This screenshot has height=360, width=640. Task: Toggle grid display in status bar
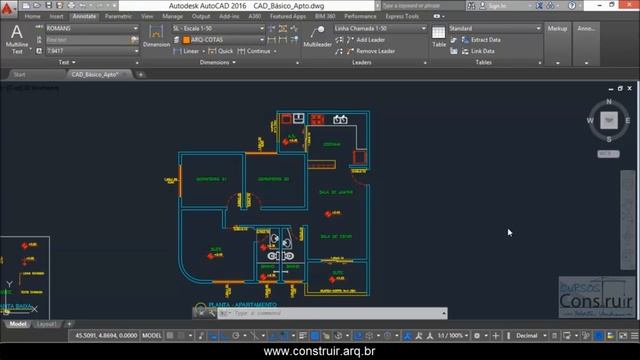pos(170,336)
